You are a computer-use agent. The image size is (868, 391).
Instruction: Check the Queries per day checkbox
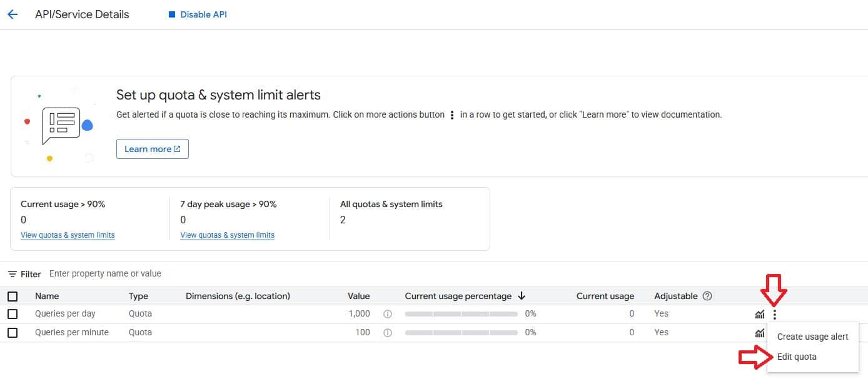tap(13, 314)
